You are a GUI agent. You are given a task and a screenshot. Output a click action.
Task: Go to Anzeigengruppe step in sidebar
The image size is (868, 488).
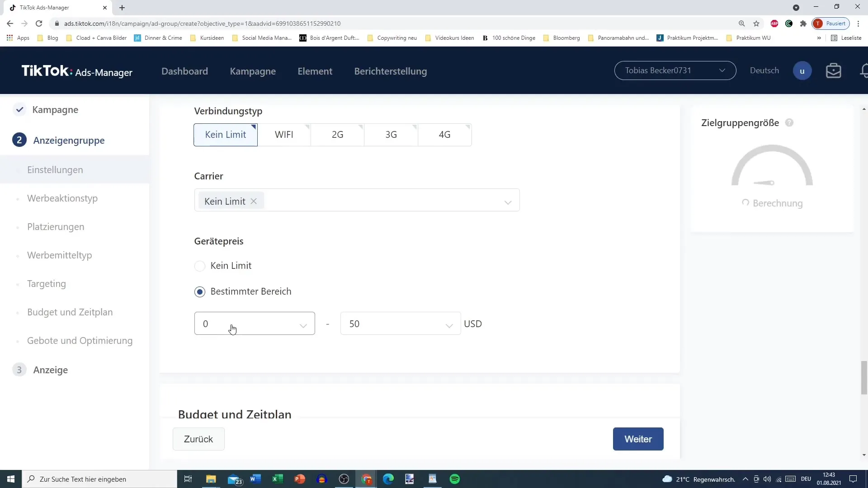(69, 141)
